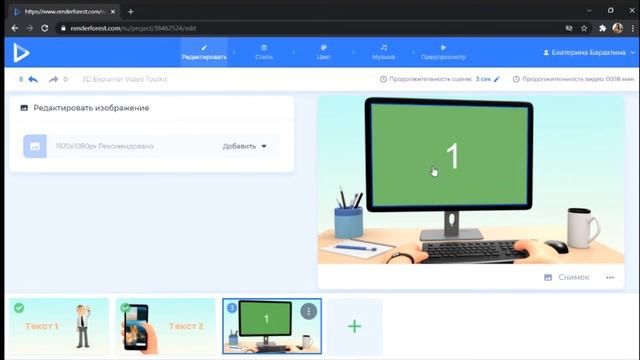Click the 3D Explainer Video Toolkit title
This screenshot has height=360, width=640.
(x=124, y=79)
